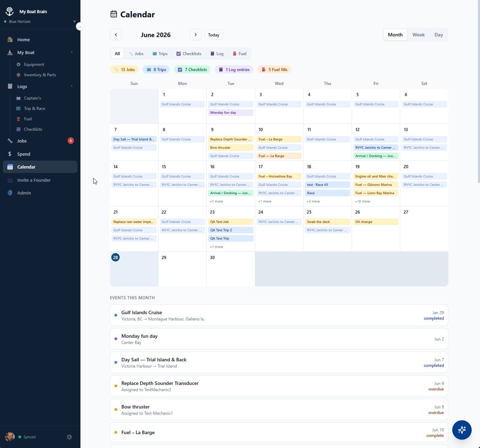Click the Captain's log icon
The image size is (480, 448).
[18, 98]
